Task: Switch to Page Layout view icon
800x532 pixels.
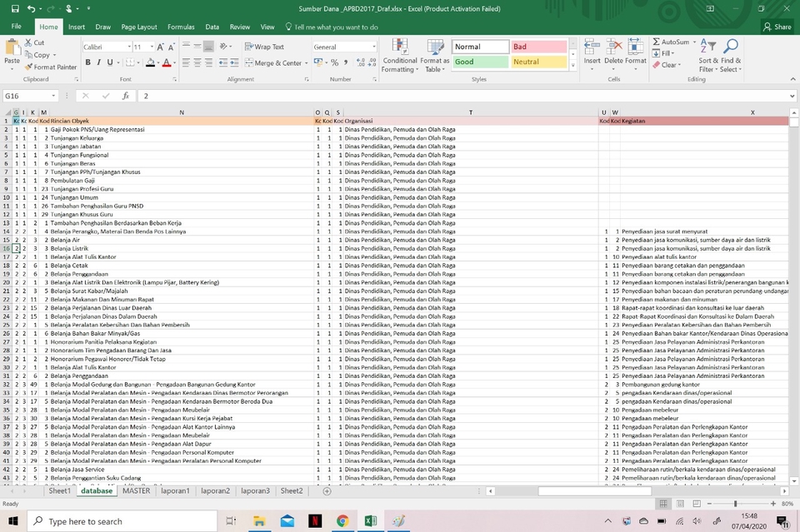Action: [680, 504]
